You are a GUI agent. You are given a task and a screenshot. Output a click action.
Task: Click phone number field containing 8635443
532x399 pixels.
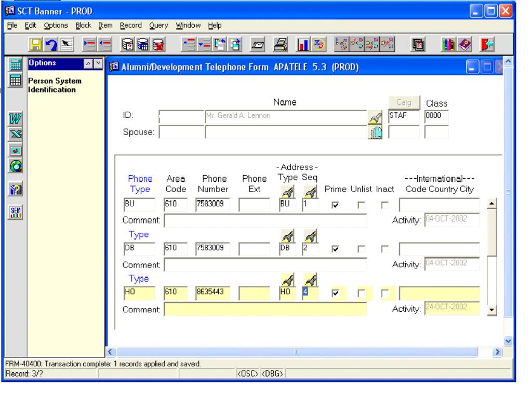212,293
